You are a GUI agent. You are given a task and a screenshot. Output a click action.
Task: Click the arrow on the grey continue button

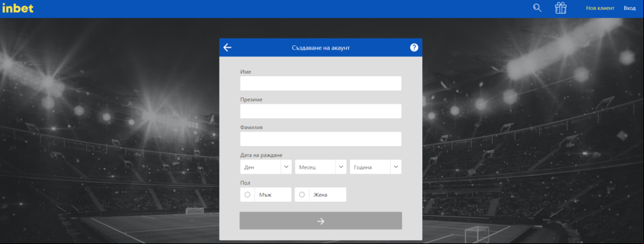coord(321,221)
